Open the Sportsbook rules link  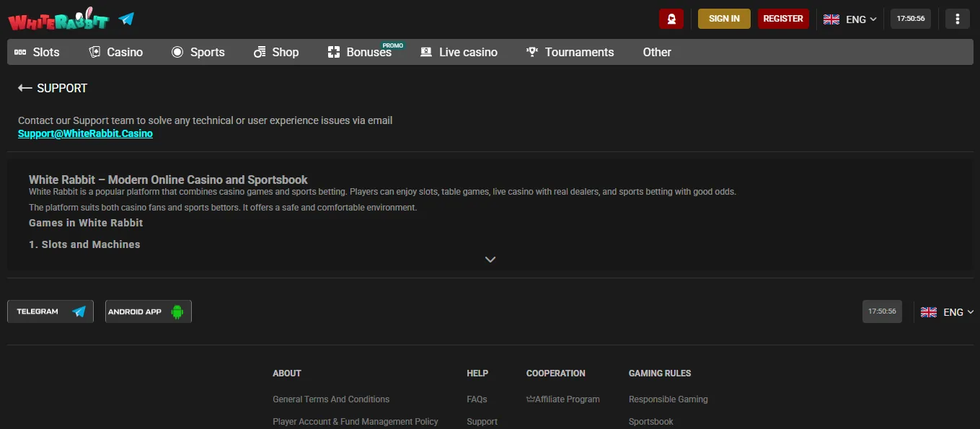(651, 422)
